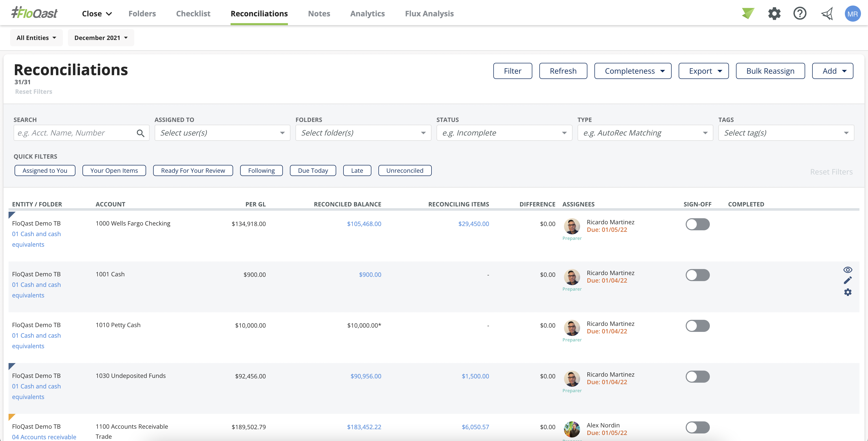The width and height of the screenshot is (868, 441).
Task: Click blue corner flag on Wells Fargo row
Action: [x=11, y=214]
